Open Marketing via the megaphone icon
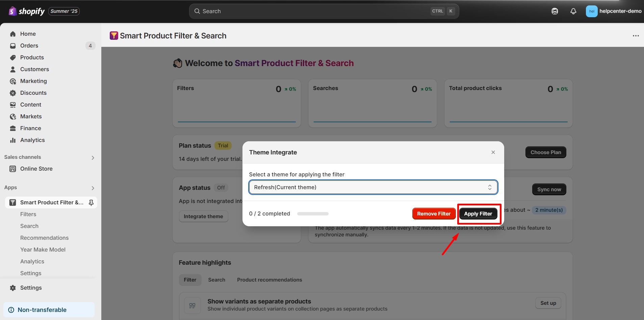The width and height of the screenshot is (644, 320). point(12,81)
